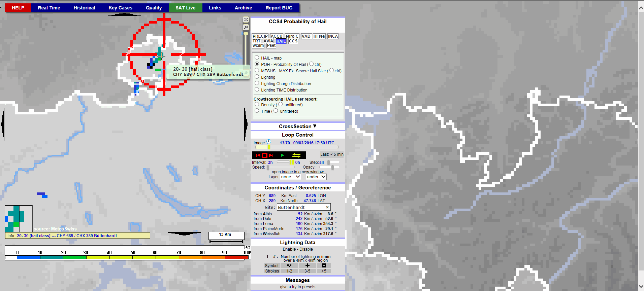Screen dimensions: 644x291
Task: Open the SAT Live menu
Action: coord(186,8)
